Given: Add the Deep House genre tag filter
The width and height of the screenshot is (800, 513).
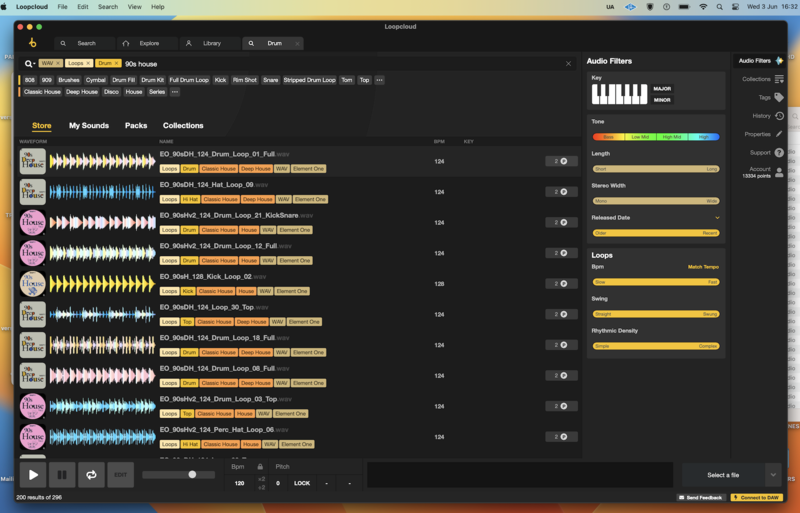Looking at the screenshot, I should click(82, 92).
